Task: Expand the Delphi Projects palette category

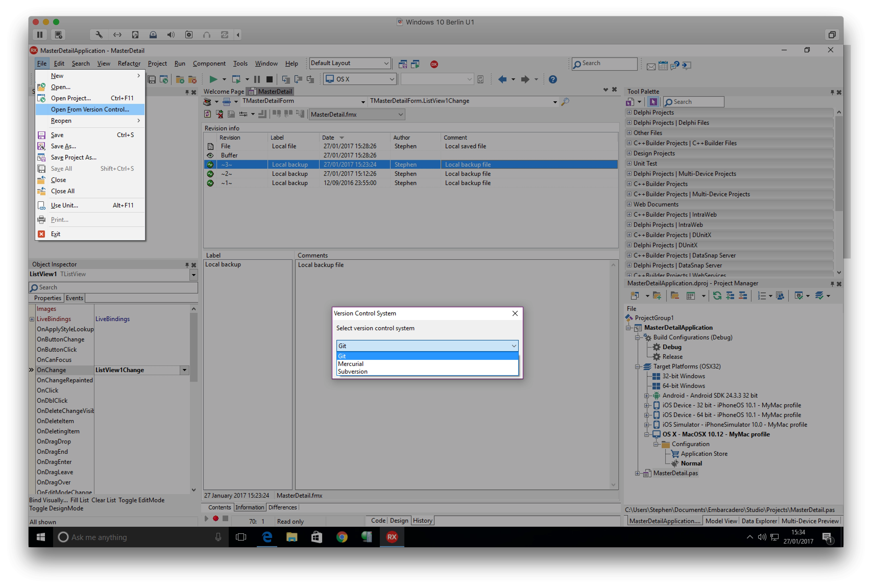Action: click(x=629, y=113)
